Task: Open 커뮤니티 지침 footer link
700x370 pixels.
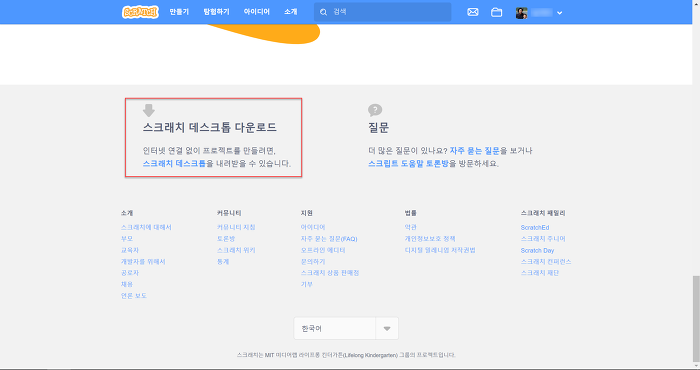Action: (x=236, y=227)
